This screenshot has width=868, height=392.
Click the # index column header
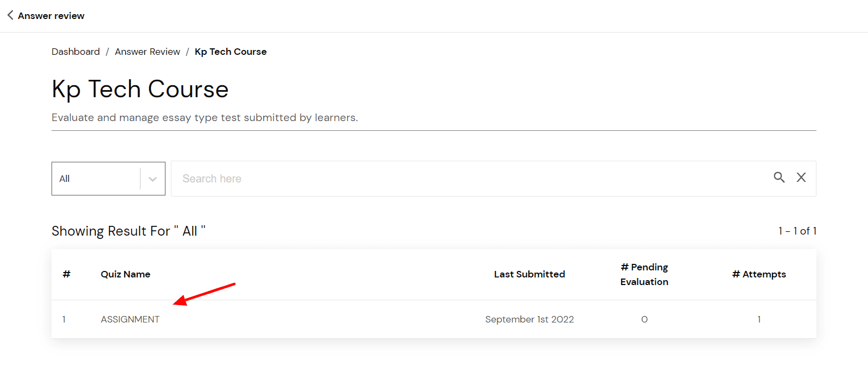coord(66,274)
